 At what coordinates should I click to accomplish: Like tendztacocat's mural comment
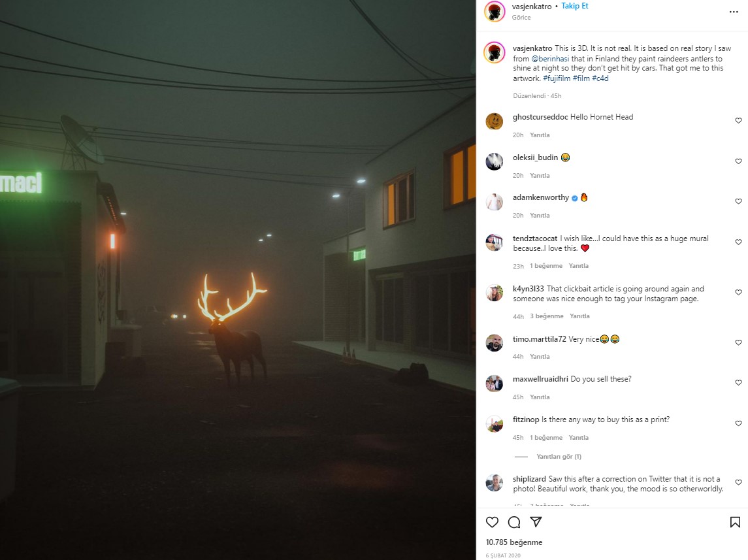pos(738,242)
